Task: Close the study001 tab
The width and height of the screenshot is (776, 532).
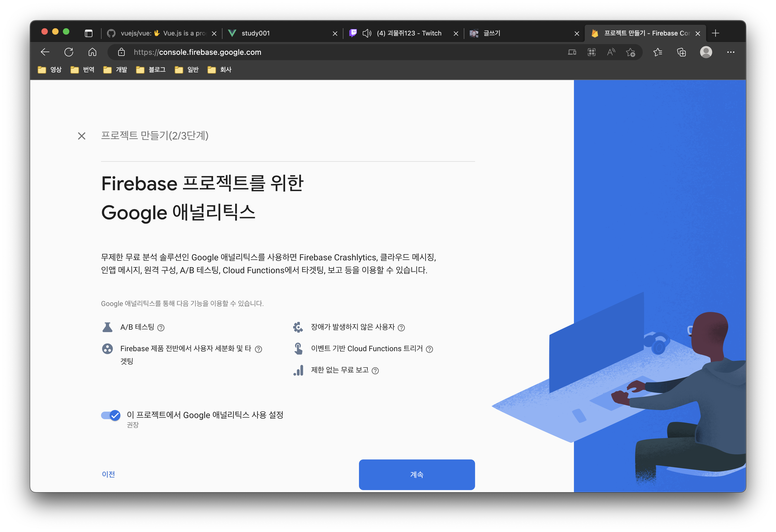Action: (x=335, y=33)
